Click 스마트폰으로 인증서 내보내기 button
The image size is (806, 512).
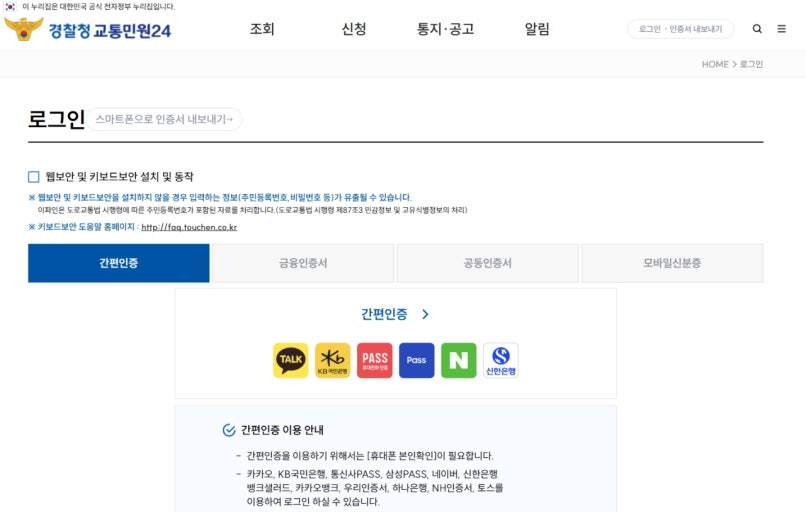[x=164, y=119]
